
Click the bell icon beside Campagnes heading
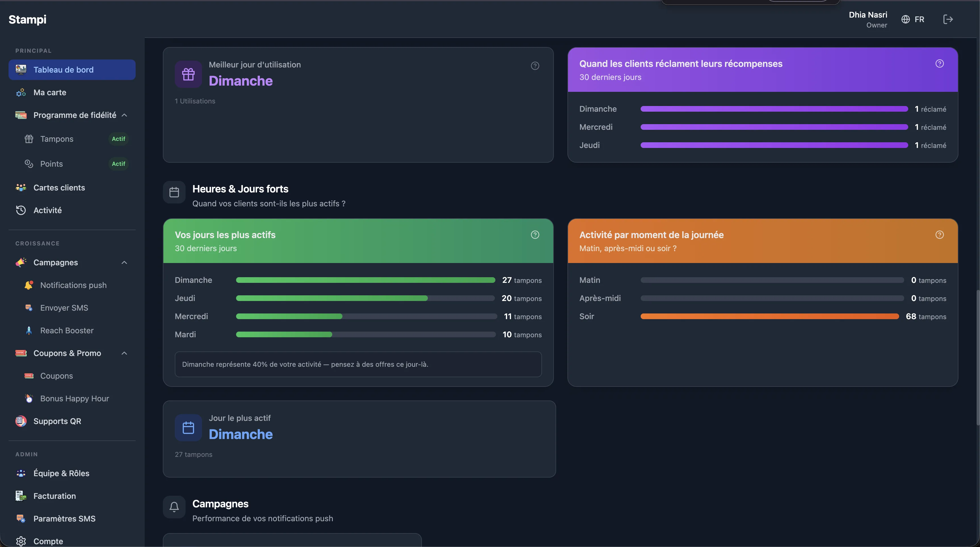coord(174,507)
